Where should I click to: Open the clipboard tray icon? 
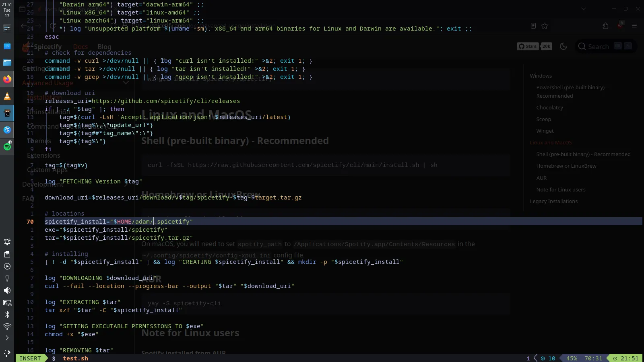7,254
